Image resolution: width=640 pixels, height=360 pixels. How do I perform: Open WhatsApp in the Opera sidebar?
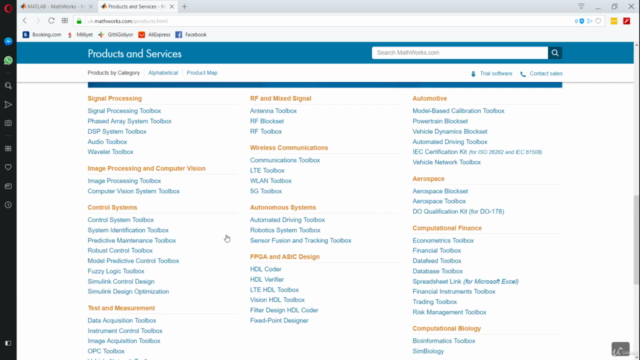point(8,60)
